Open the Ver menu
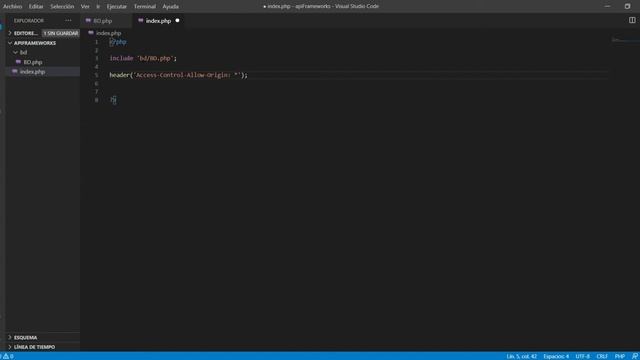 coord(85,7)
